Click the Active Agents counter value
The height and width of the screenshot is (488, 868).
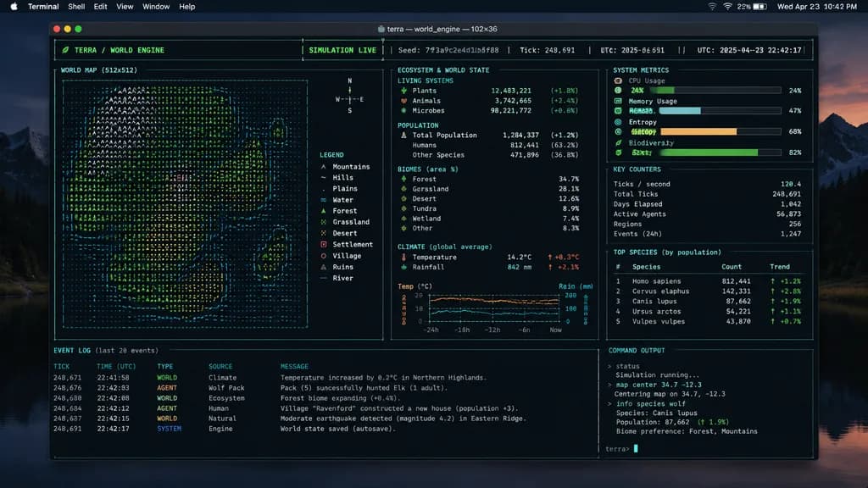788,214
